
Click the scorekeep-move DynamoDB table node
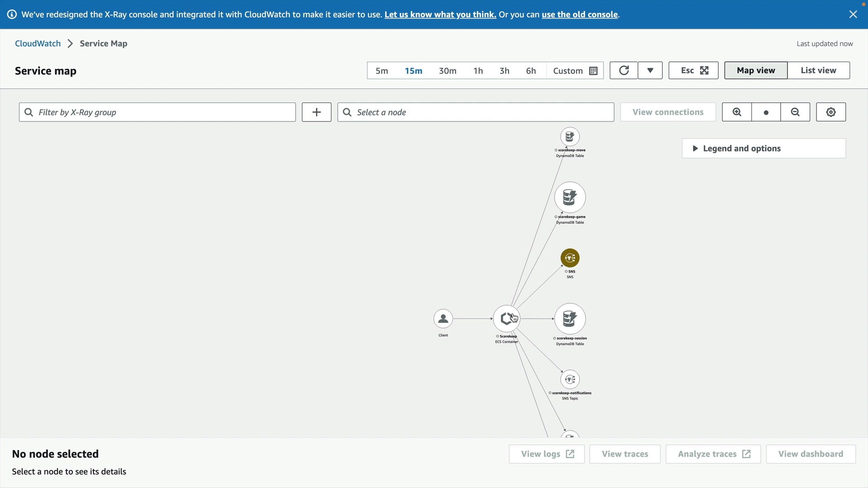point(570,136)
